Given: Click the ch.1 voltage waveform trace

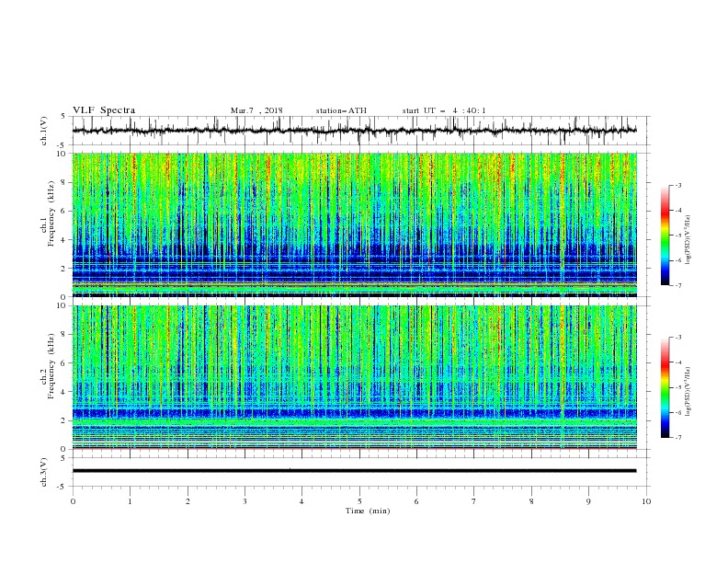Looking at the screenshot, I should pos(355,131).
